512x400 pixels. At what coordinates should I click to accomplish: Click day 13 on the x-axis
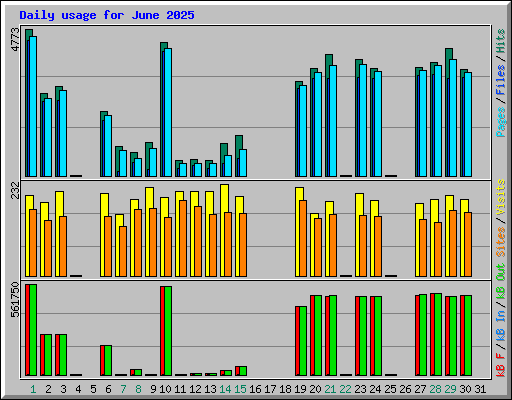coord(210,389)
